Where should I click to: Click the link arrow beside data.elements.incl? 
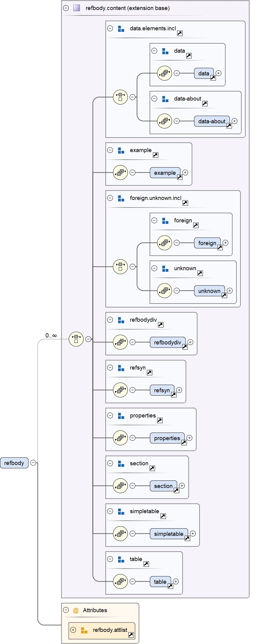pyautogui.click(x=180, y=33)
